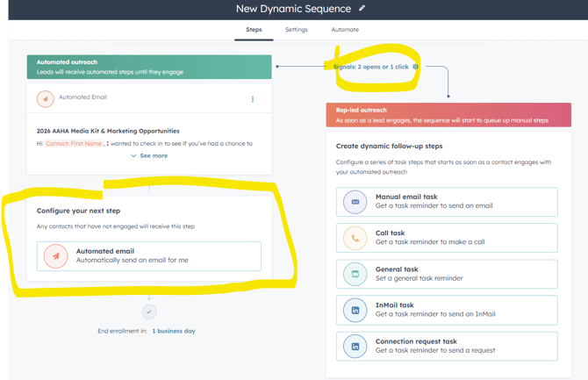Click the envelope icon for Manual email task
This screenshot has height=380, width=588.
355,202
